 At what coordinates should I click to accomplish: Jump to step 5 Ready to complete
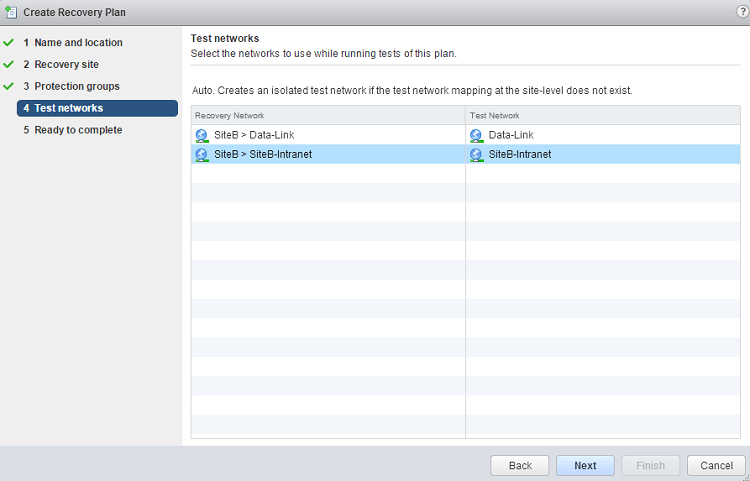tap(78, 130)
